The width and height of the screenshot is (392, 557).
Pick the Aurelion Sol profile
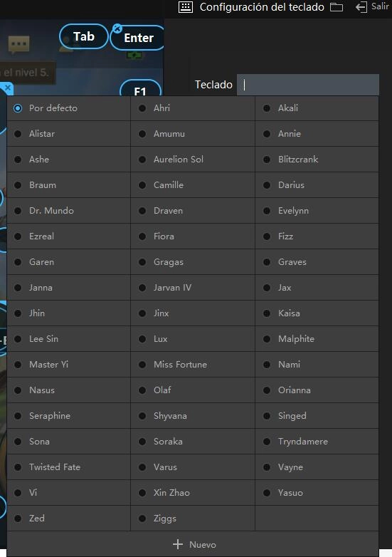pyautogui.click(x=193, y=159)
